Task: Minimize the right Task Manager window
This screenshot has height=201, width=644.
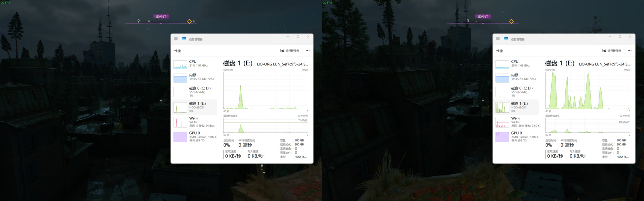Action: [x=610, y=36]
